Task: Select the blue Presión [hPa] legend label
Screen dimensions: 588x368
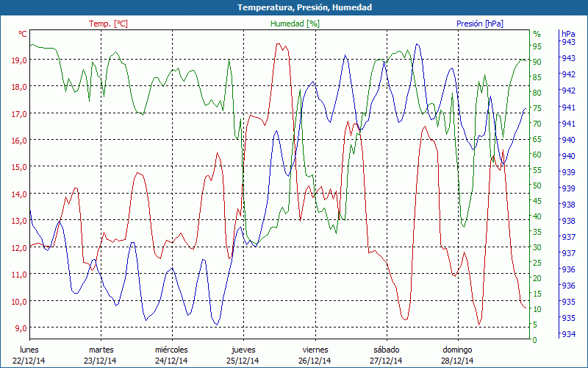Action: [x=480, y=24]
